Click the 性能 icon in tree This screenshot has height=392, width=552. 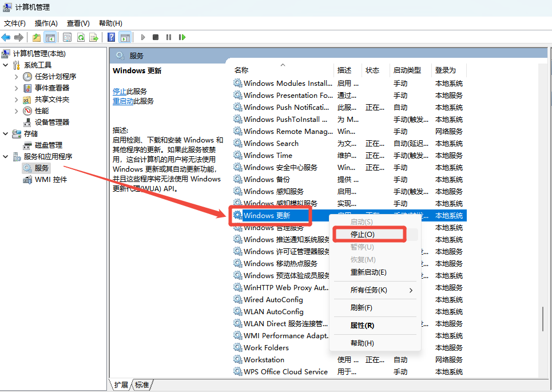pyautogui.click(x=27, y=111)
